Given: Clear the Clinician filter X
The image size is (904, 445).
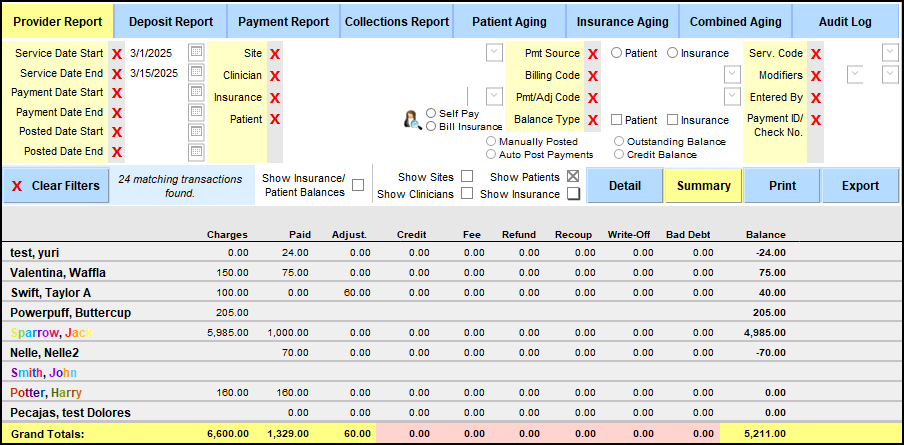Looking at the screenshot, I should (x=275, y=76).
